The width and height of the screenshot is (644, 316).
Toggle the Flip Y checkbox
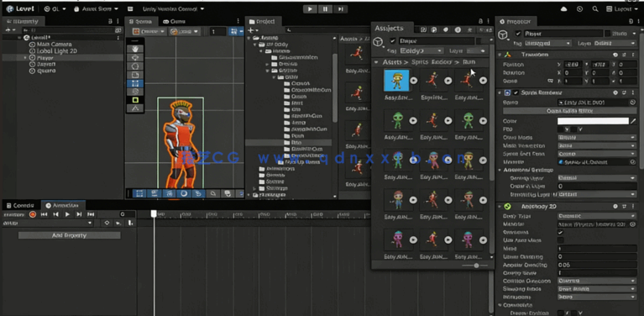(574, 129)
